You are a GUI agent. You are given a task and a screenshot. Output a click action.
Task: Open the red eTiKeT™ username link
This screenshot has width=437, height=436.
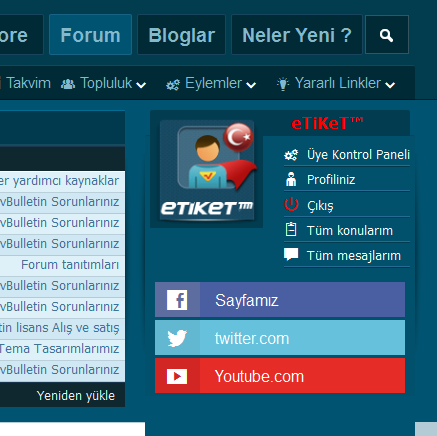327,123
